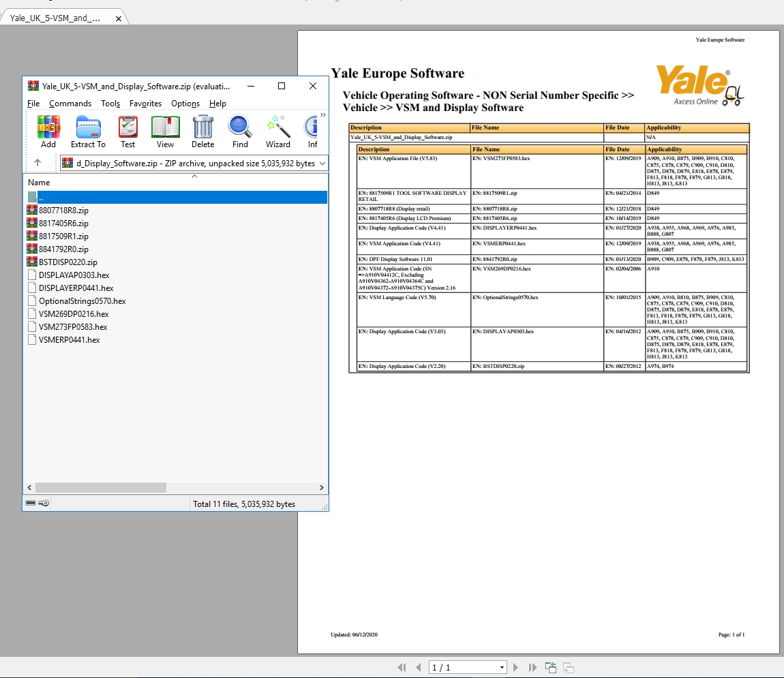Screen dimensions: 784x678
Task: Click the Extract To toolbar icon
Action: click(88, 132)
